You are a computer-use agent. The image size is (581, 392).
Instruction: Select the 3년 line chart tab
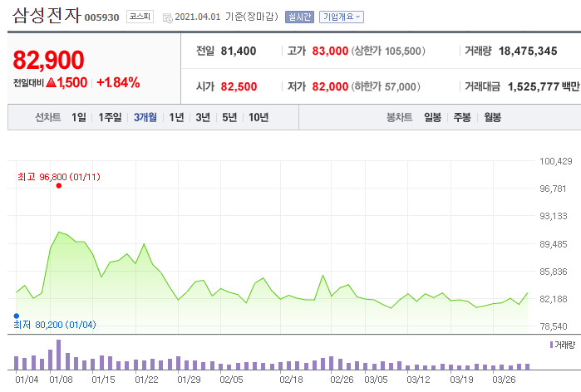click(203, 117)
